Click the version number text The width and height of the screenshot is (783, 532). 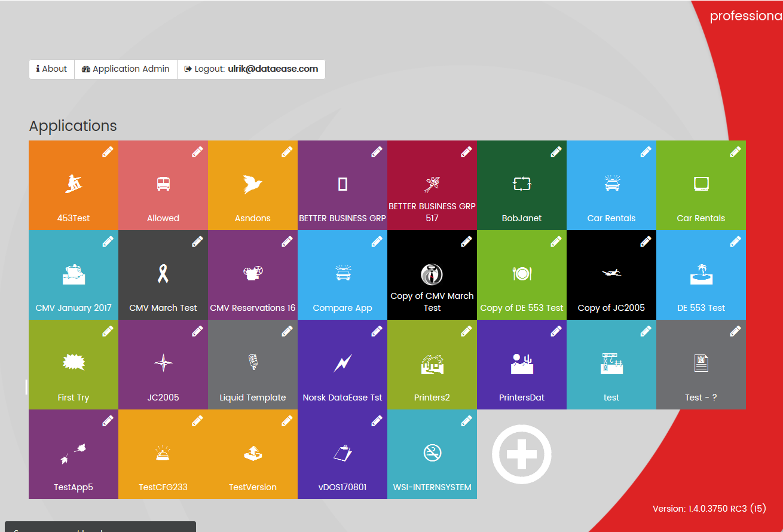(709, 509)
